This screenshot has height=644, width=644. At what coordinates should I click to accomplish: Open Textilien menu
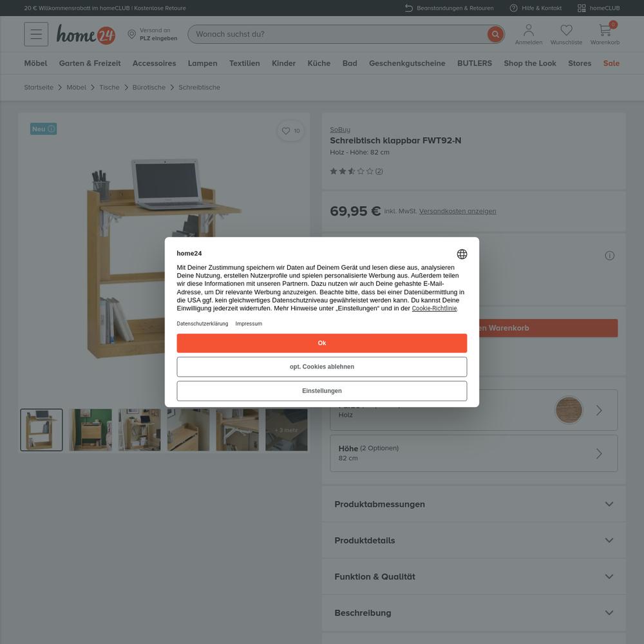(x=244, y=63)
